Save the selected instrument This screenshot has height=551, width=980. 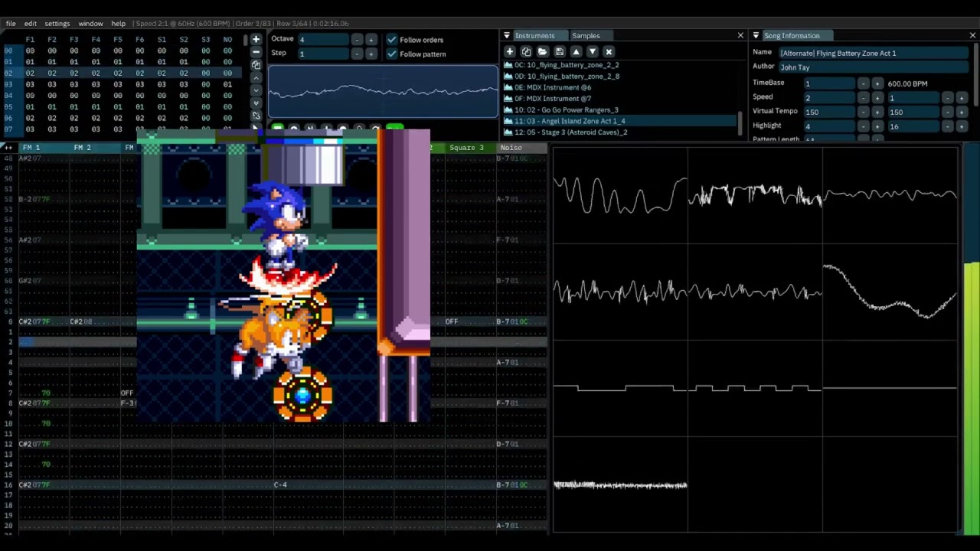[559, 51]
